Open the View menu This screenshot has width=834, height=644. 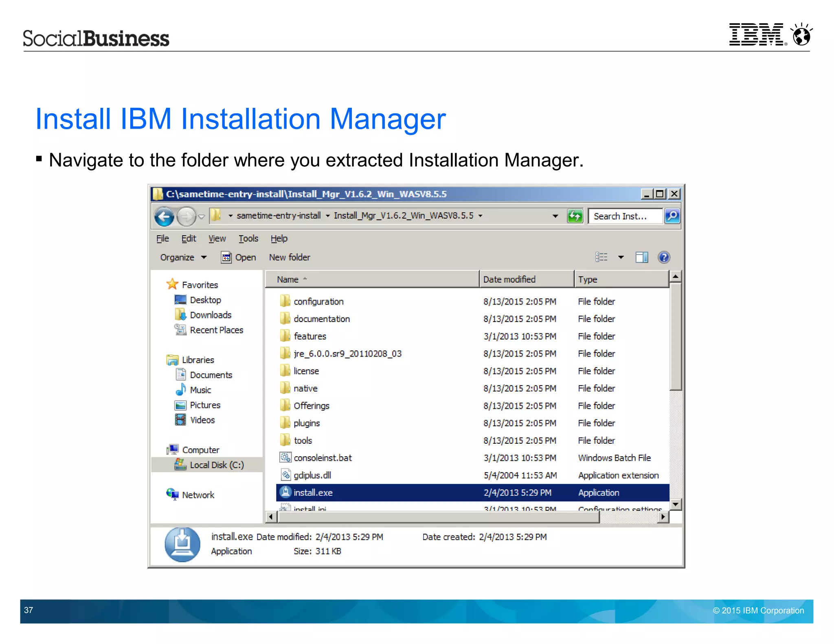tap(217, 239)
